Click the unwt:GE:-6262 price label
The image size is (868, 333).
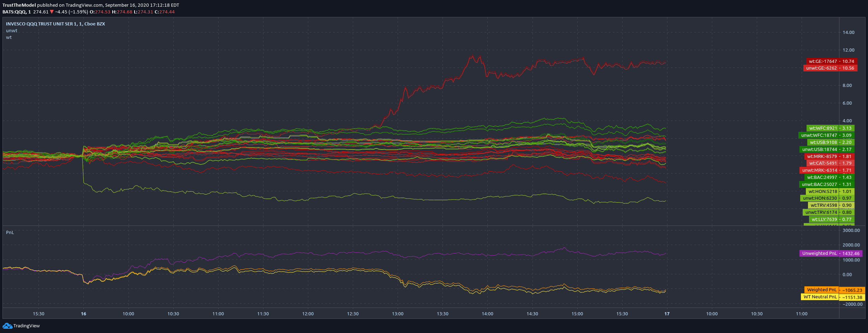click(x=821, y=68)
